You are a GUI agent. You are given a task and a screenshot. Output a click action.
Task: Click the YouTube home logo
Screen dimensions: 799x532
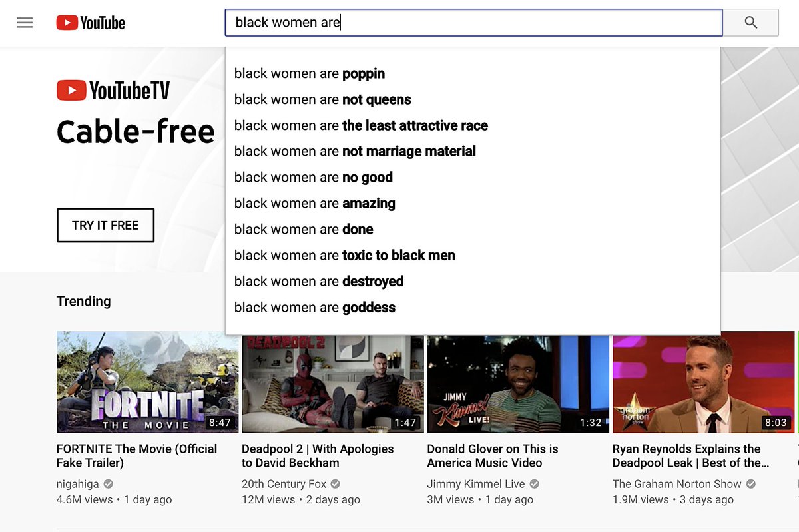tap(91, 23)
